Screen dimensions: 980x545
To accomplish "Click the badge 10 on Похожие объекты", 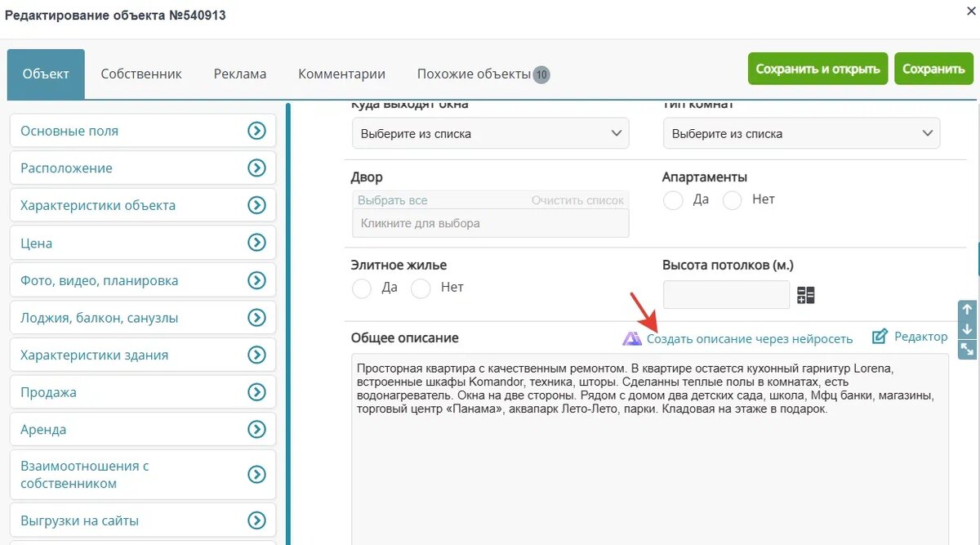I will coord(541,75).
